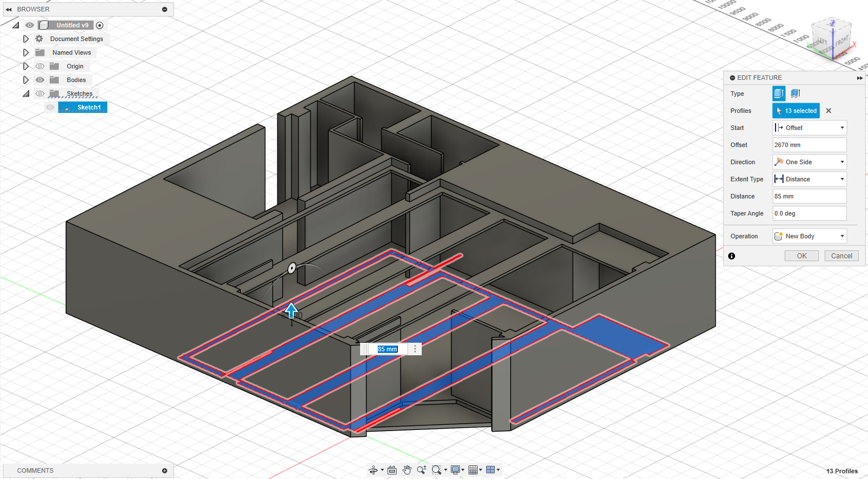Click the COMMENTS panel label

tap(35, 470)
